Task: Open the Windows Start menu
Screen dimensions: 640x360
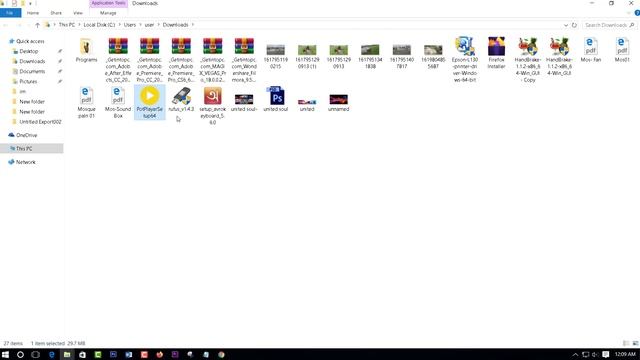Action: [x=5, y=355]
